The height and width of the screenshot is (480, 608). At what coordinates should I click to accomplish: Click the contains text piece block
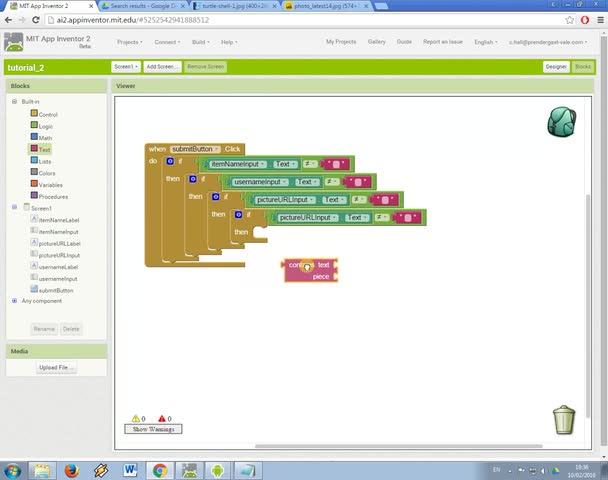[x=310, y=270]
